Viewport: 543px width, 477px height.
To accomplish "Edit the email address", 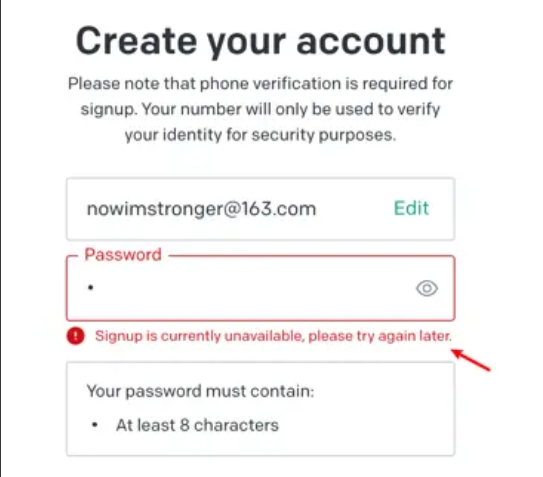I will pyautogui.click(x=411, y=208).
